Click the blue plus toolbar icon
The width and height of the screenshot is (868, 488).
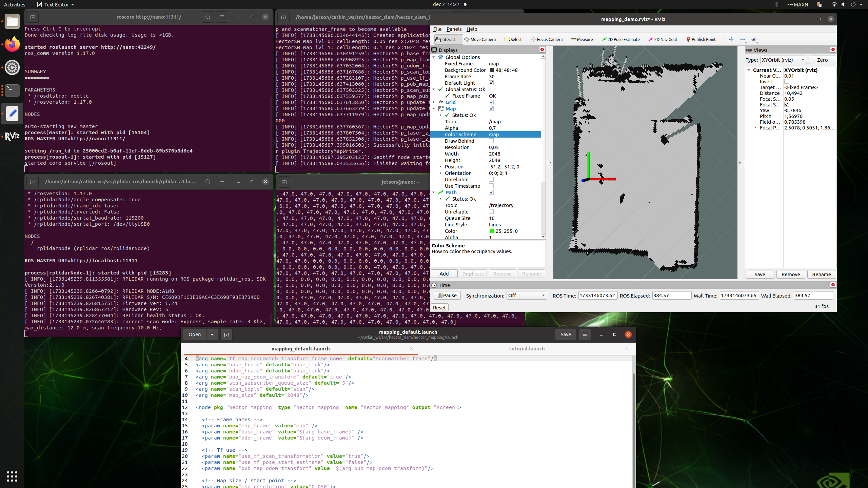(x=731, y=39)
